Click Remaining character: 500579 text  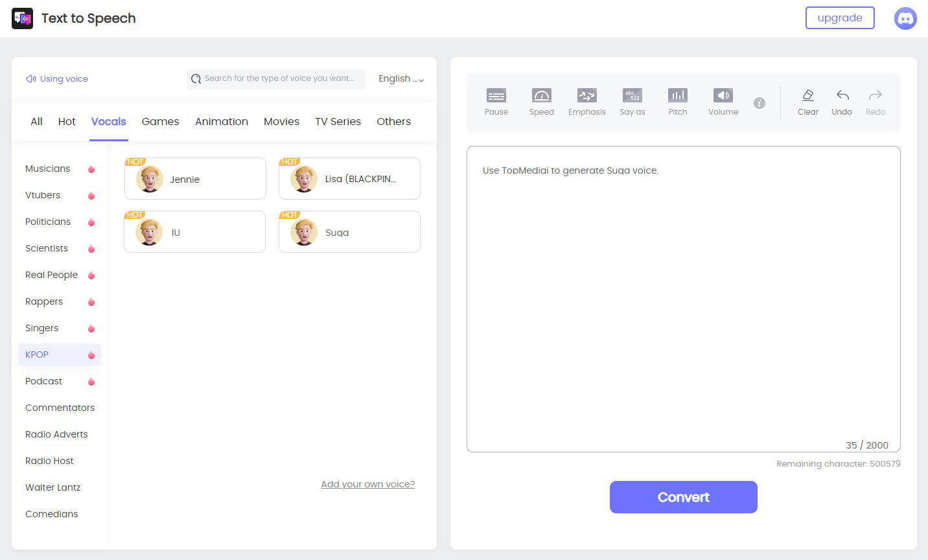pos(839,464)
